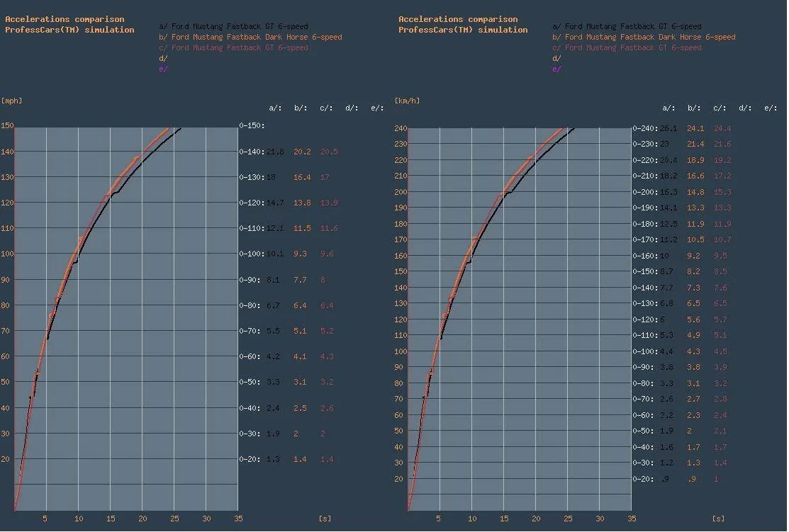789x532 pixels.
Task: Click the 25 tick on mph chart time axis
Action: [x=174, y=519]
